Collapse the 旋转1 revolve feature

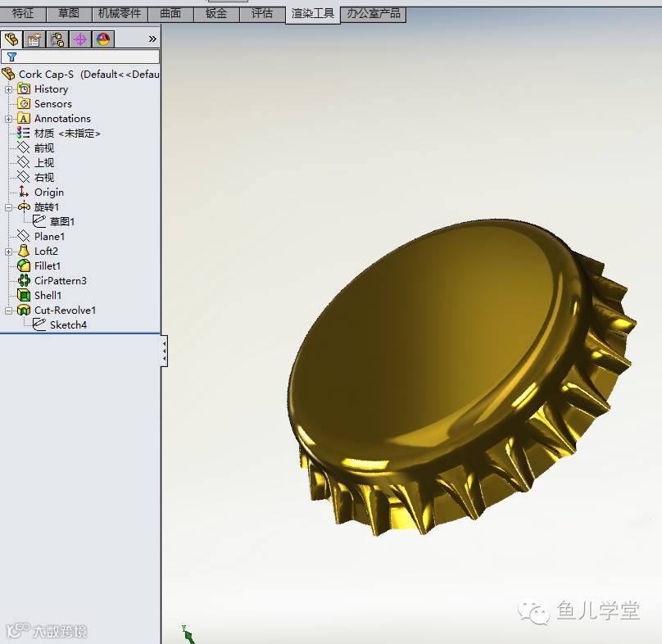point(8,208)
